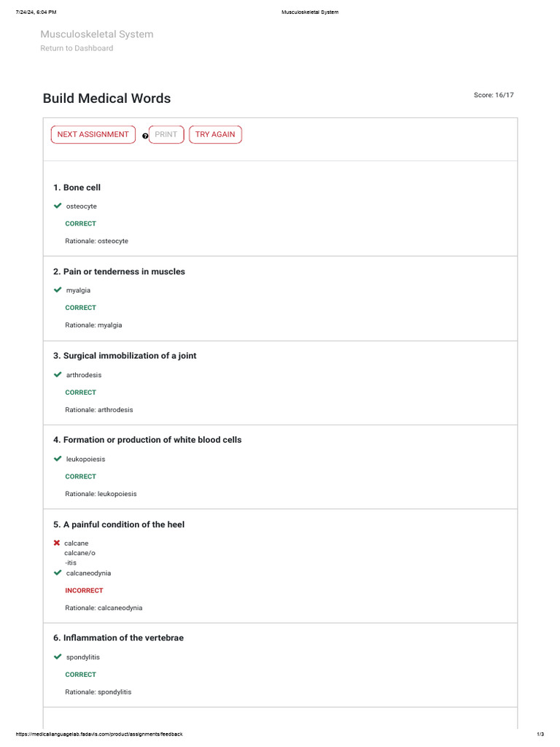Click the Musculoskeletal System header title
Screen dimensions: 560x747
click(x=96, y=34)
